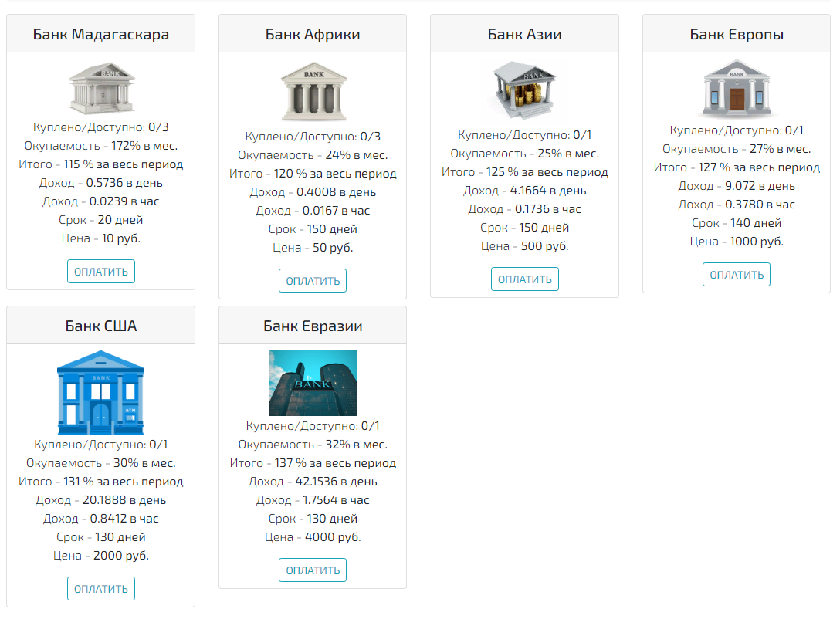Viewport: 840px width, 619px height.
Task: Click ОПЛАТИТЬ in Банк Евразии card
Action: [313, 570]
